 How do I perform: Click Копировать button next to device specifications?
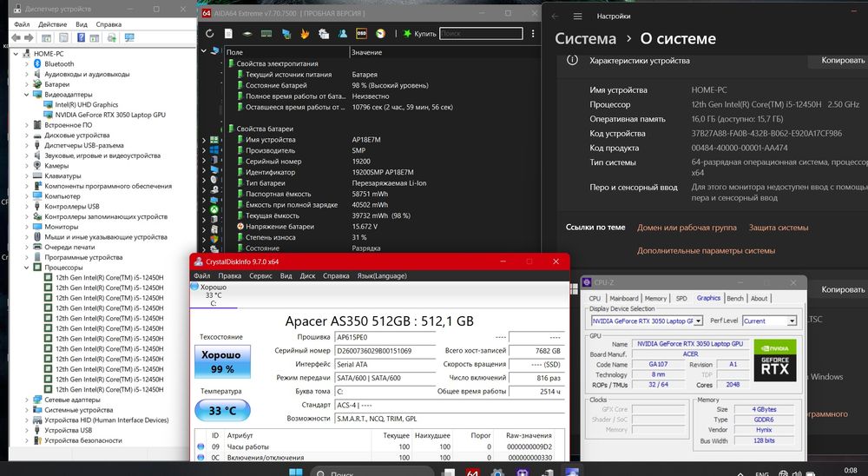(x=839, y=61)
